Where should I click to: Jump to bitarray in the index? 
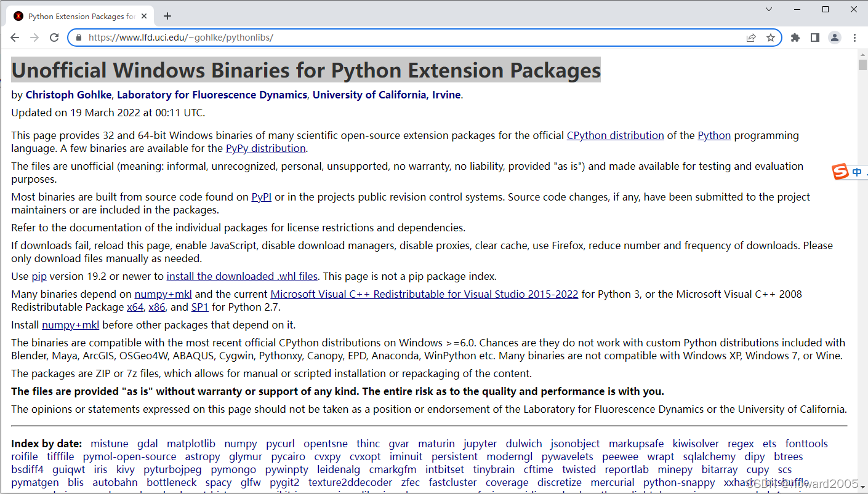(720, 469)
